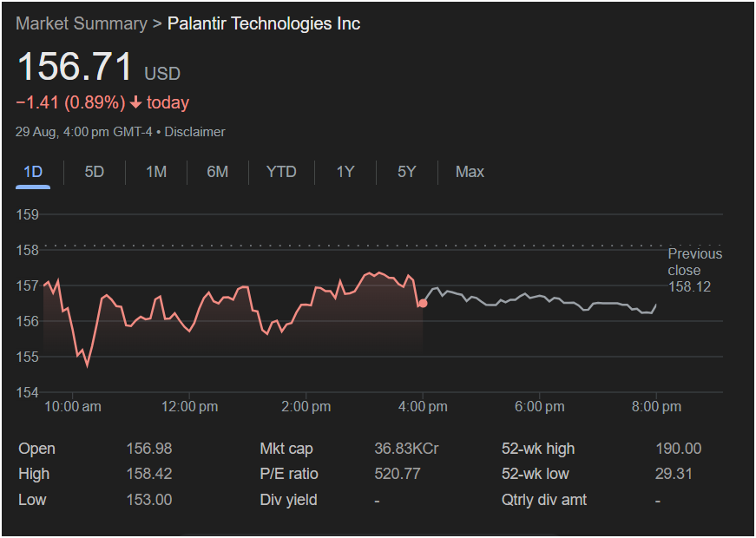Select the YTD tab
756x538 pixels.
tap(281, 172)
